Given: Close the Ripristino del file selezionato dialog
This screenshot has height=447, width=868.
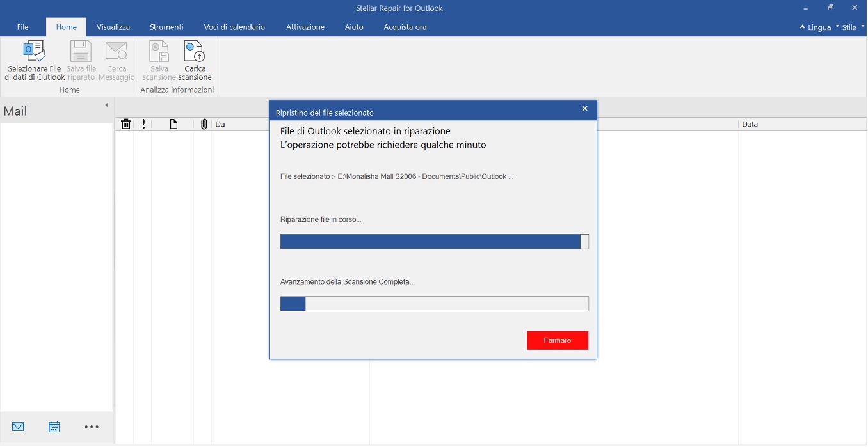Looking at the screenshot, I should (584, 109).
